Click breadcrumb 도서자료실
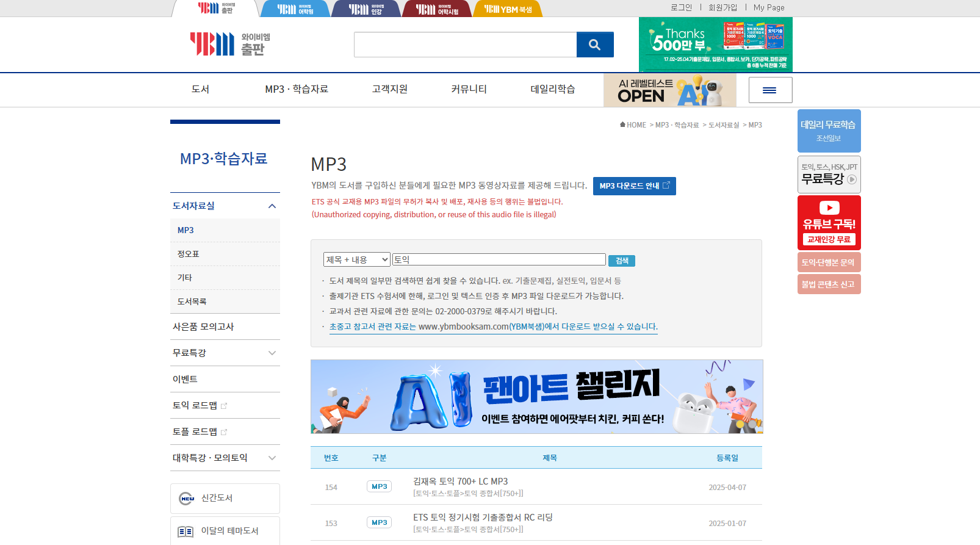 point(724,125)
